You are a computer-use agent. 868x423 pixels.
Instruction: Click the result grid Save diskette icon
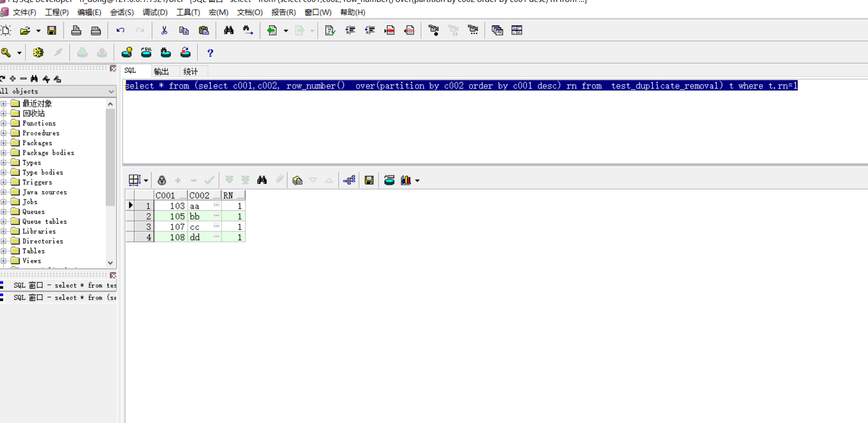point(369,180)
